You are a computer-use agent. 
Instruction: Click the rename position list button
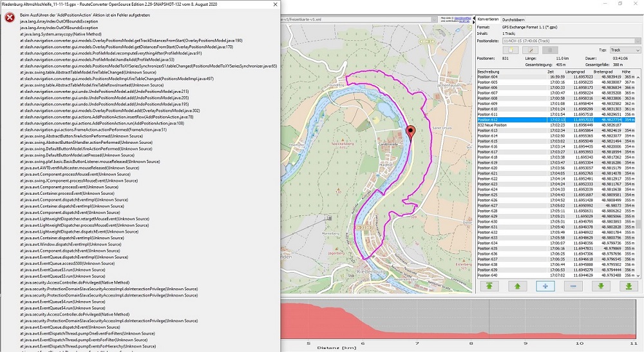(529, 50)
